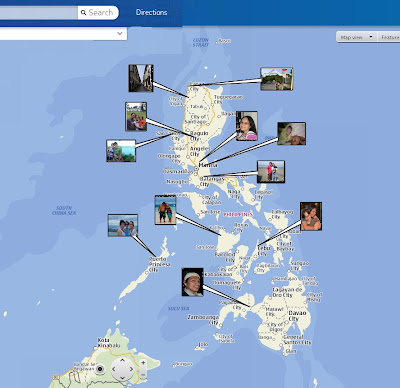Click the zoom slider track between plus and minus
Viewport: 400px width, 388px height.
[x=143, y=369]
